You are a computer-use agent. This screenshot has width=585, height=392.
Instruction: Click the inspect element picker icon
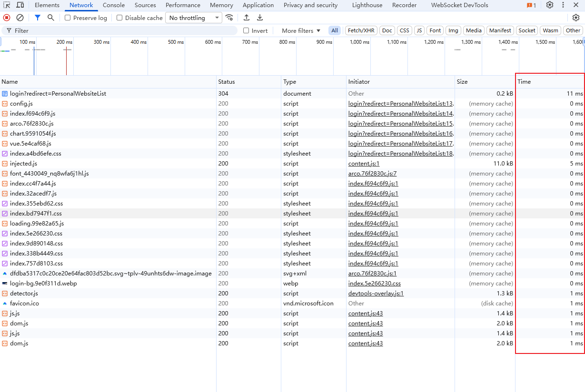point(7,5)
